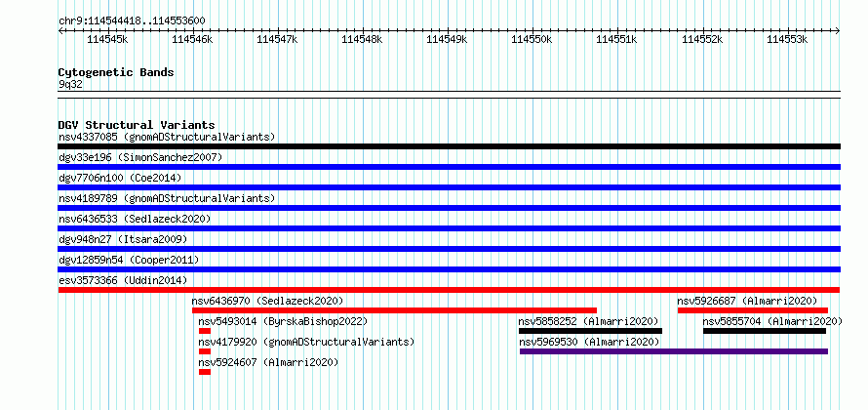Click the red bar under nsv5926687
This screenshot has width=868, height=410.
[x=753, y=310]
